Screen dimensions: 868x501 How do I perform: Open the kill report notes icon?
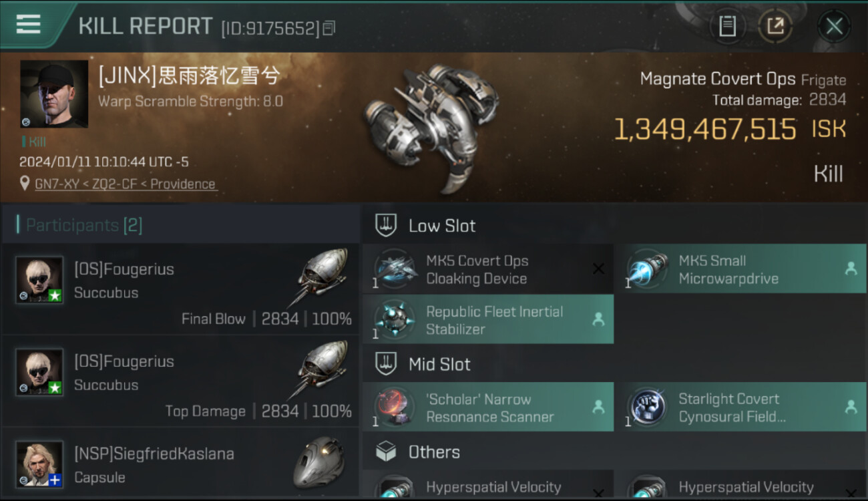727,26
